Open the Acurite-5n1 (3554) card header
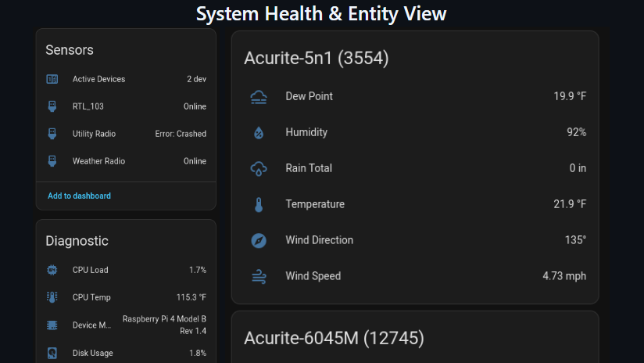This screenshot has height=363, width=644. (x=316, y=58)
